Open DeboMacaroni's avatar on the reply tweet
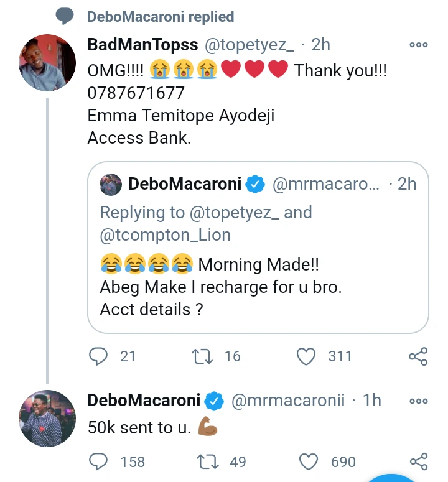This screenshot has height=482, width=448. 47,419
